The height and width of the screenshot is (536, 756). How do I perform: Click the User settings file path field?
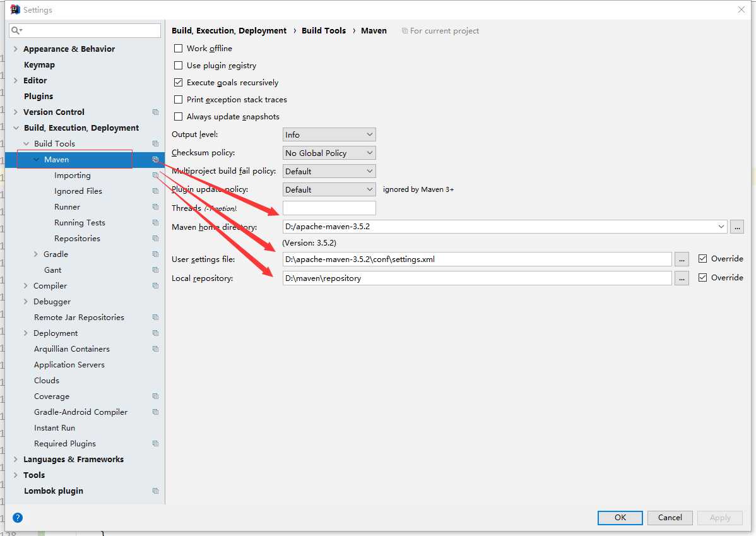477,259
